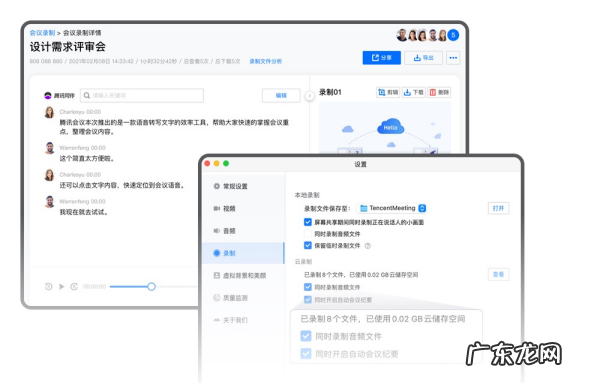
Task: Click the first participant avatar in header
Action: coord(402,35)
